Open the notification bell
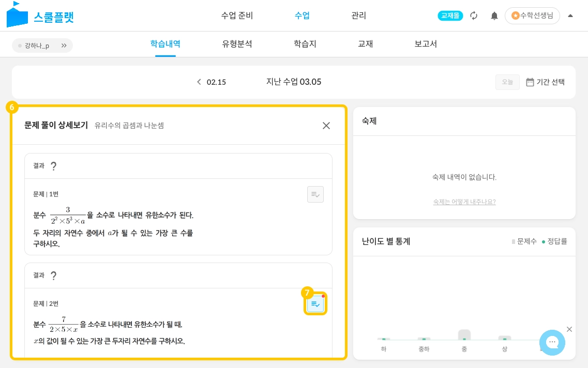Screen dimensions: 588x368 [494, 16]
